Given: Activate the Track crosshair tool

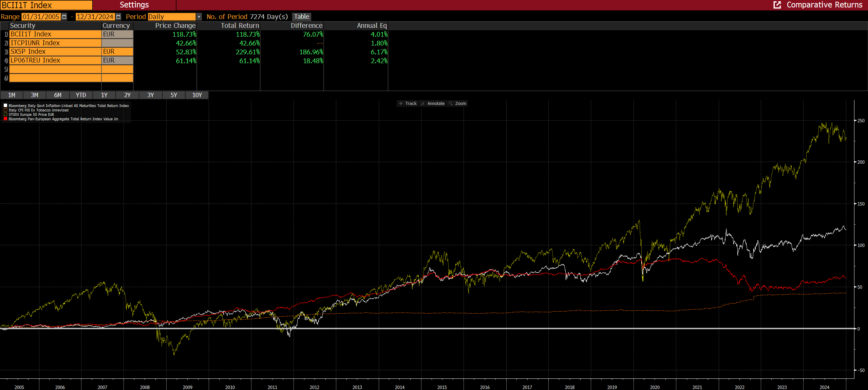Looking at the screenshot, I should [408, 104].
